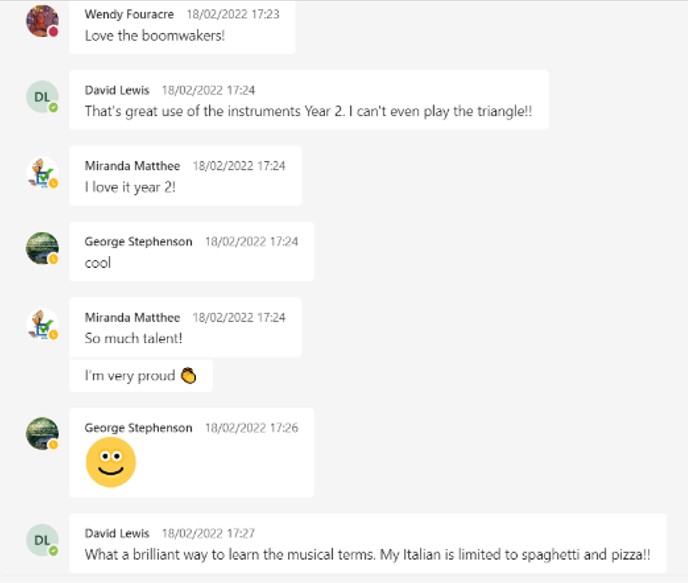
Task: Click the 18/02/2022 17:26 timestamp
Action: point(251,428)
